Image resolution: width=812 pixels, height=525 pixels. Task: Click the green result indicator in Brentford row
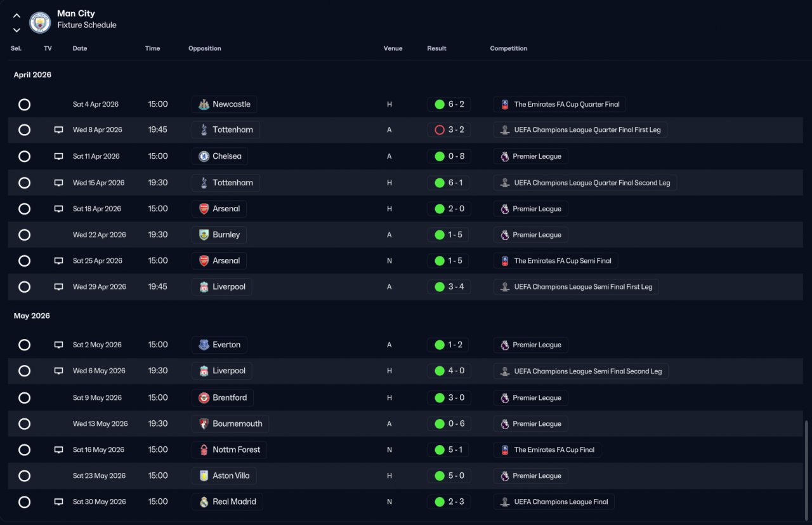(x=439, y=398)
